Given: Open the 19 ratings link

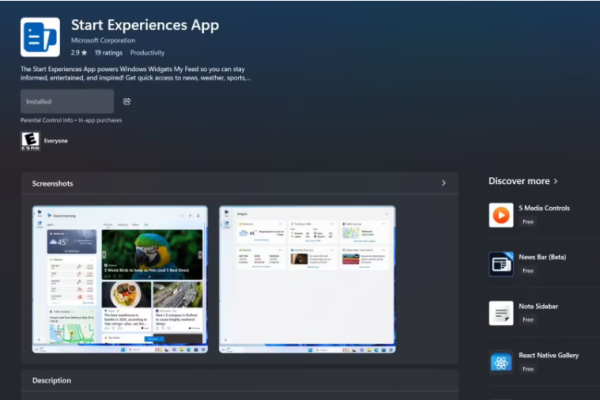Looking at the screenshot, I should tap(109, 53).
